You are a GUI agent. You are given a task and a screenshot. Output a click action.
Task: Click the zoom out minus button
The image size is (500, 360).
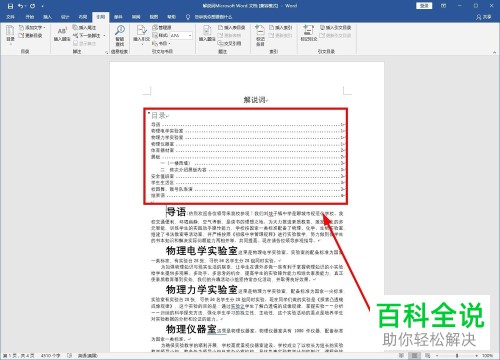(x=437, y=356)
